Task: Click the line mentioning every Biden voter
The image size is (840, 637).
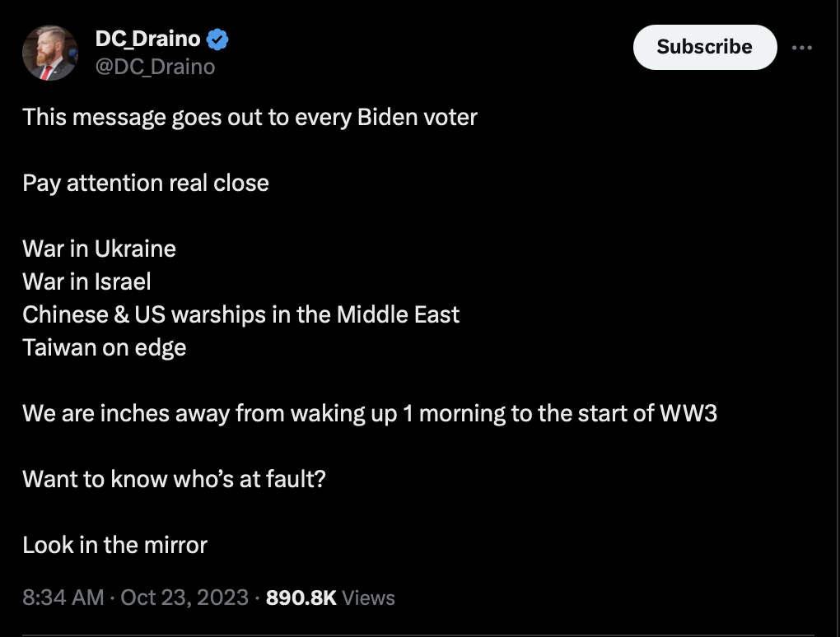Action: (x=250, y=117)
